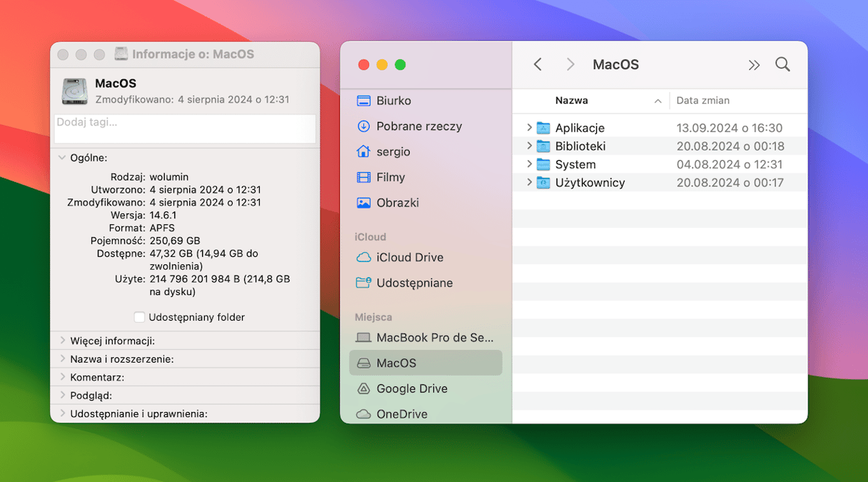Click the Rodzaj value wolumin
Image resolution: width=868 pixels, height=482 pixels.
click(169, 176)
